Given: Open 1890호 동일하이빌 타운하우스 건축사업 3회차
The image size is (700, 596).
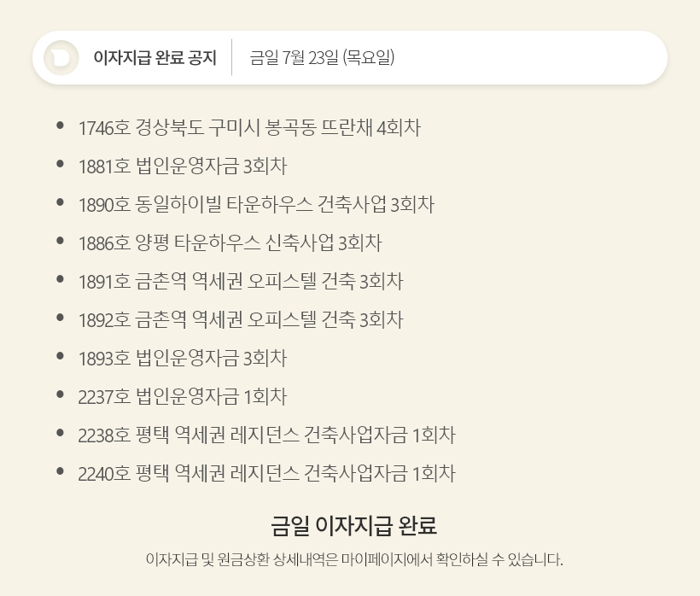Looking at the screenshot, I should click(x=256, y=205).
